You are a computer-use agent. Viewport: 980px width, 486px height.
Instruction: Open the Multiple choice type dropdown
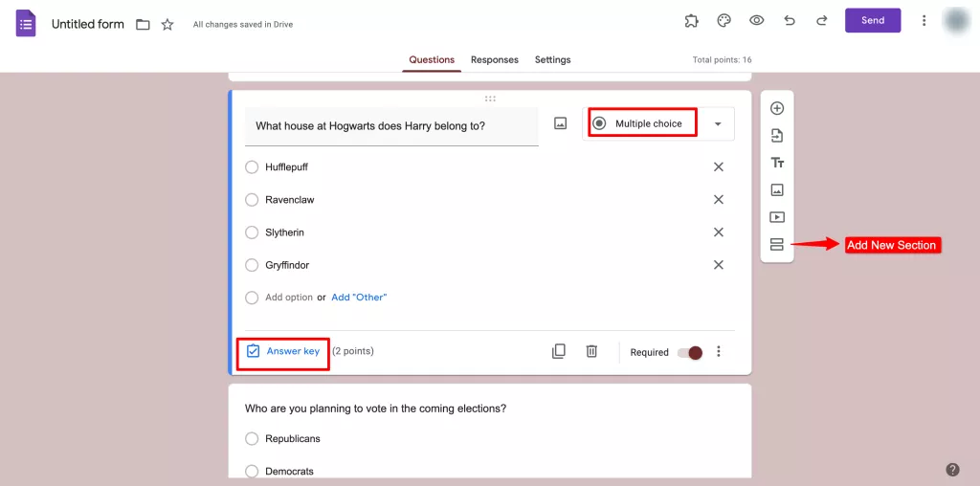pyautogui.click(x=658, y=123)
